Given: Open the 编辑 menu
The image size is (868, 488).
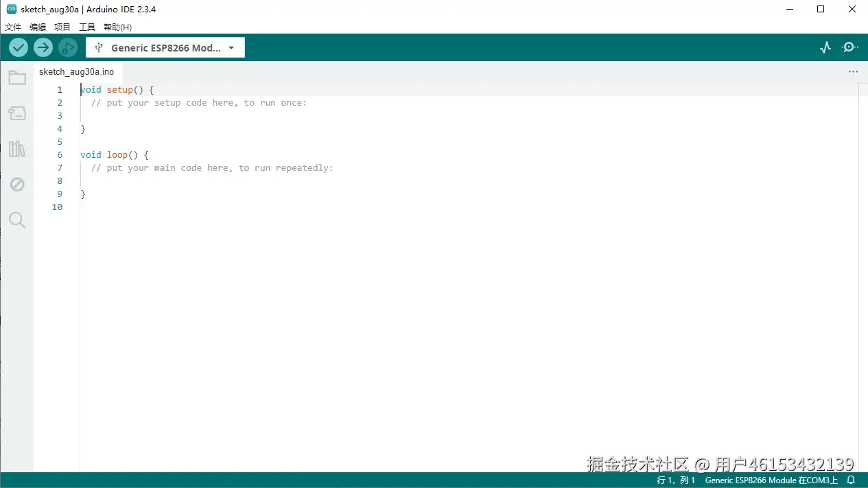Looking at the screenshot, I should [38, 27].
